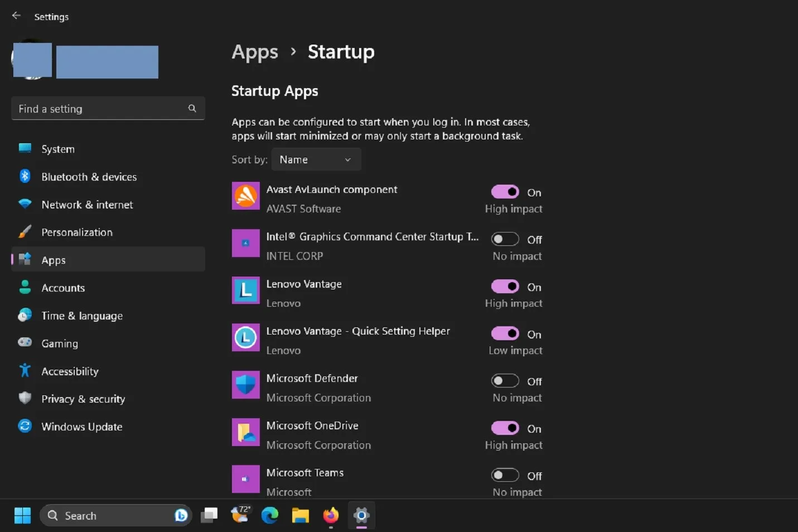Enable Microsoft Defender at startup
The height and width of the screenshot is (532, 798).
pyautogui.click(x=504, y=380)
